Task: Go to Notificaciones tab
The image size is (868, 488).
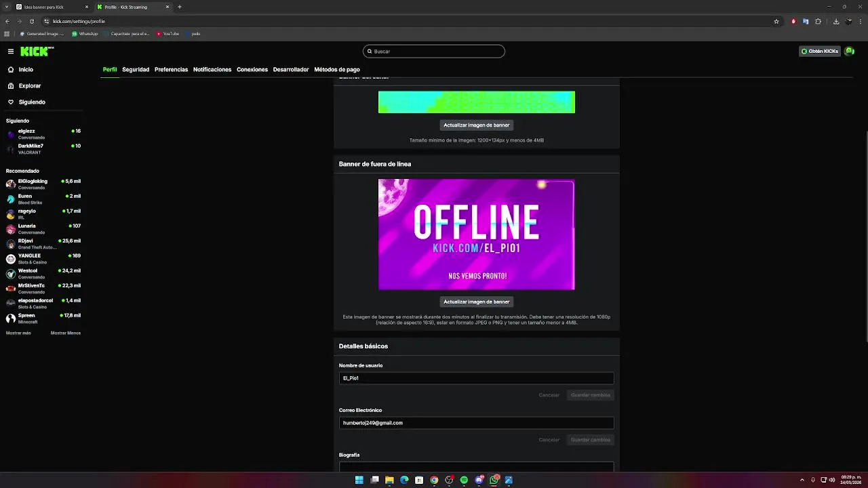Action: tap(212, 70)
